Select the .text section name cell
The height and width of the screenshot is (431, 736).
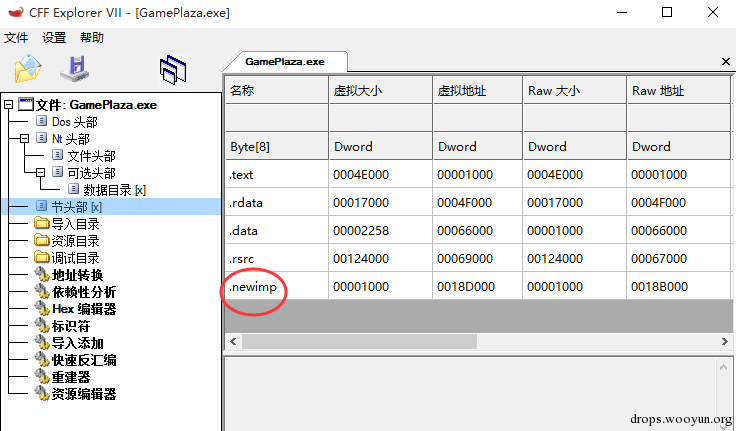click(276, 175)
